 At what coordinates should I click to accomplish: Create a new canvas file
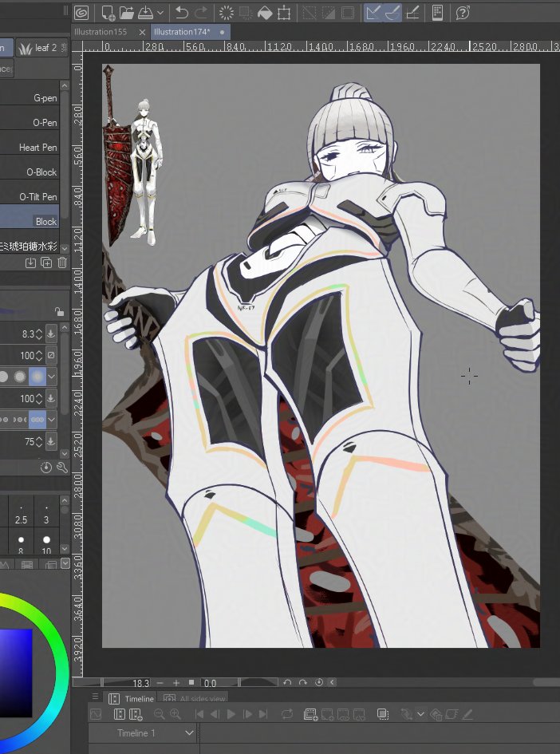[x=108, y=13]
